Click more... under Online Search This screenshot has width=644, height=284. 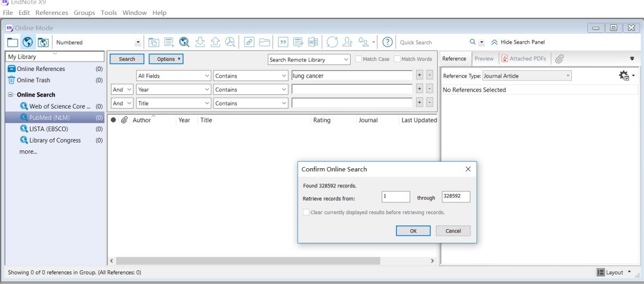click(28, 152)
